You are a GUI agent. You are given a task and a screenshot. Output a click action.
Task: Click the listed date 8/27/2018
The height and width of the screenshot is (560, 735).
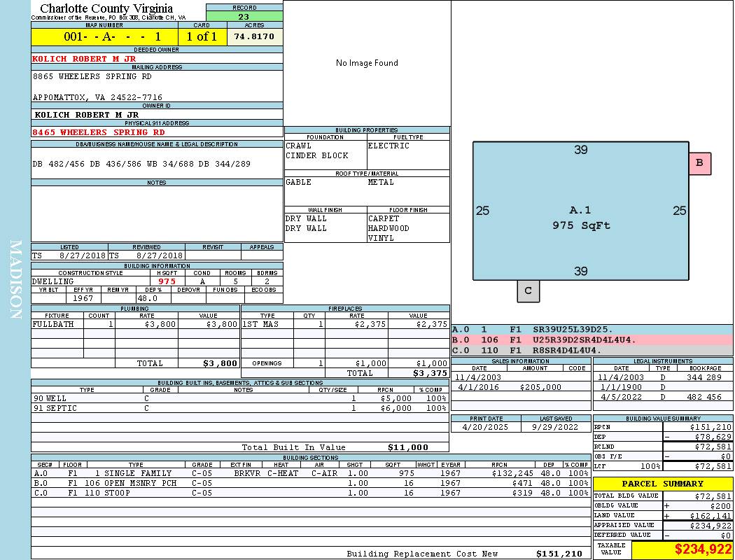point(83,256)
